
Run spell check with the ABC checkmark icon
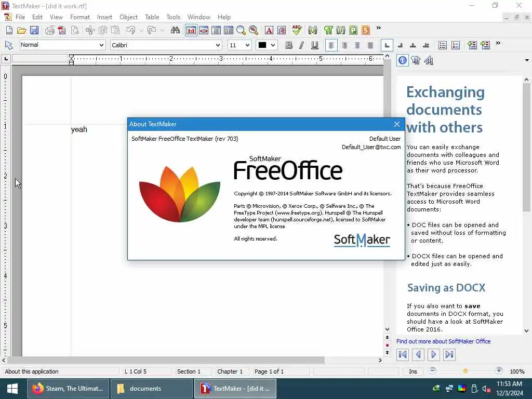tap(297, 30)
